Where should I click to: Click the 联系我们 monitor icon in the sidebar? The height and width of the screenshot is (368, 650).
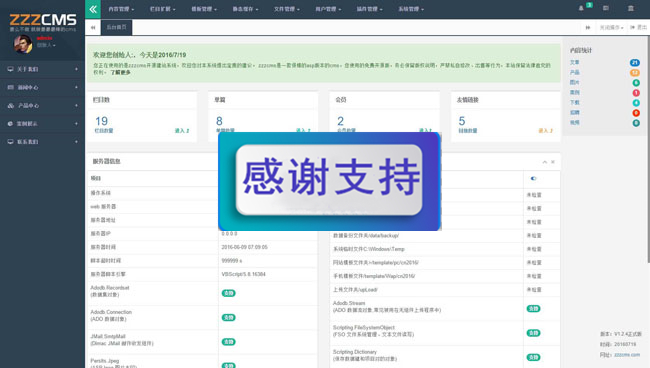click(10, 142)
